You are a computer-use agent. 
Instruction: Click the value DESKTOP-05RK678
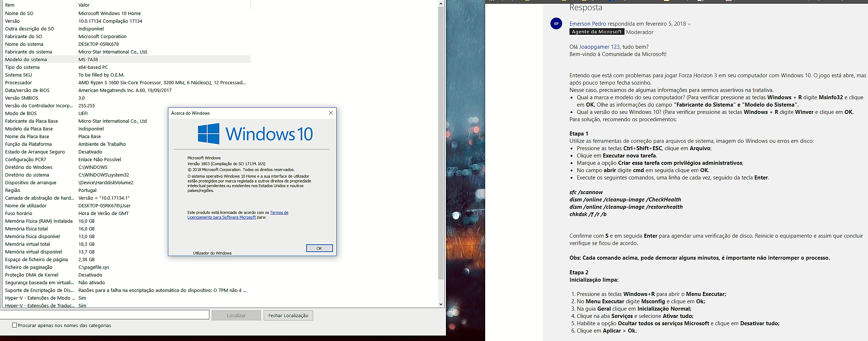coord(99,44)
